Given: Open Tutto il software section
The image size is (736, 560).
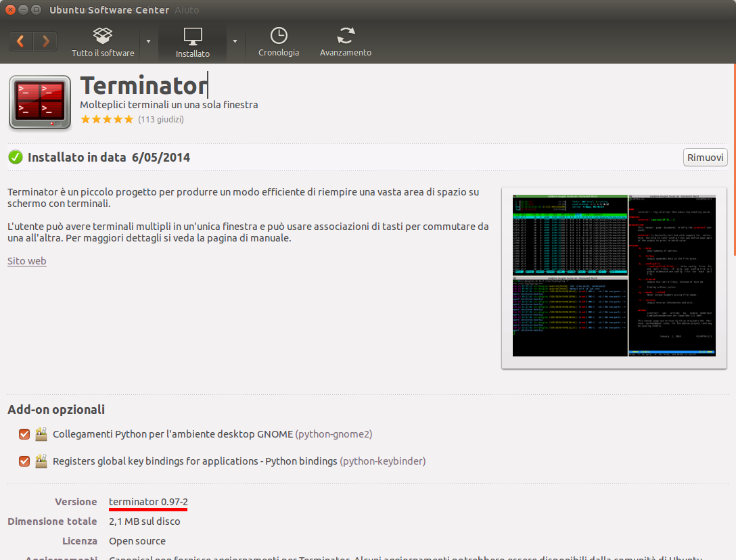Looking at the screenshot, I should (103, 42).
